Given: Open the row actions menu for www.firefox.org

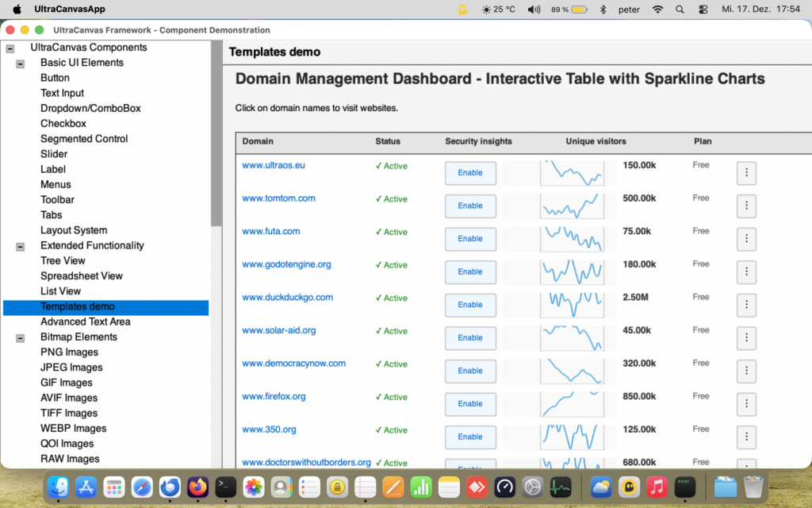Looking at the screenshot, I should point(746,404).
